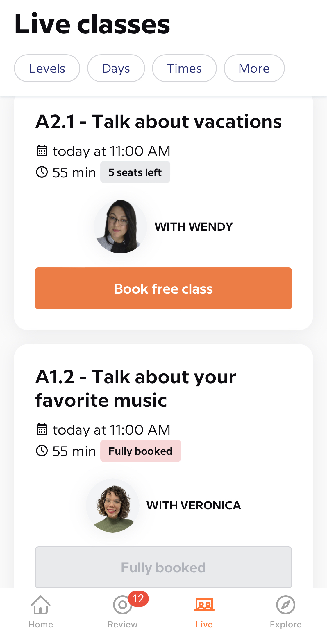Tap the disabled Fully booked button
The width and height of the screenshot is (327, 644).
pos(163,567)
